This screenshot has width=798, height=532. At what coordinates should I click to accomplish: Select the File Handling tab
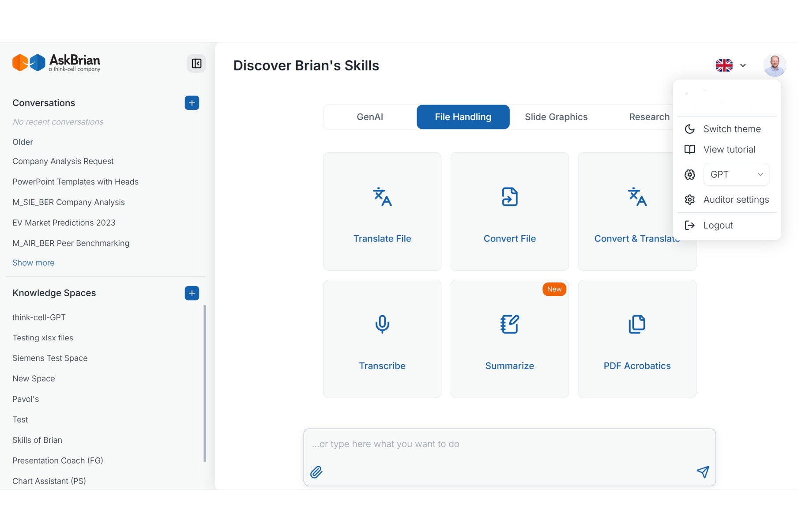pos(463,117)
